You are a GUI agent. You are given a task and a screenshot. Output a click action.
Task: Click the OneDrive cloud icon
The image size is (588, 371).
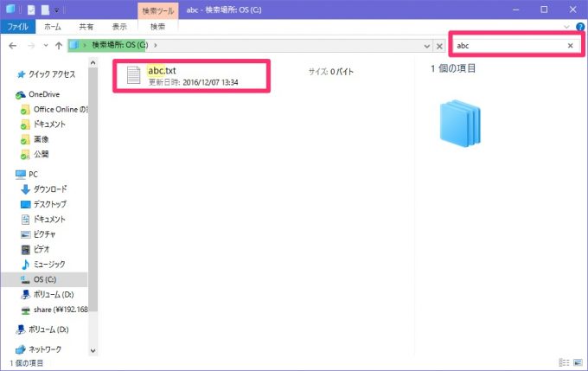(x=20, y=95)
